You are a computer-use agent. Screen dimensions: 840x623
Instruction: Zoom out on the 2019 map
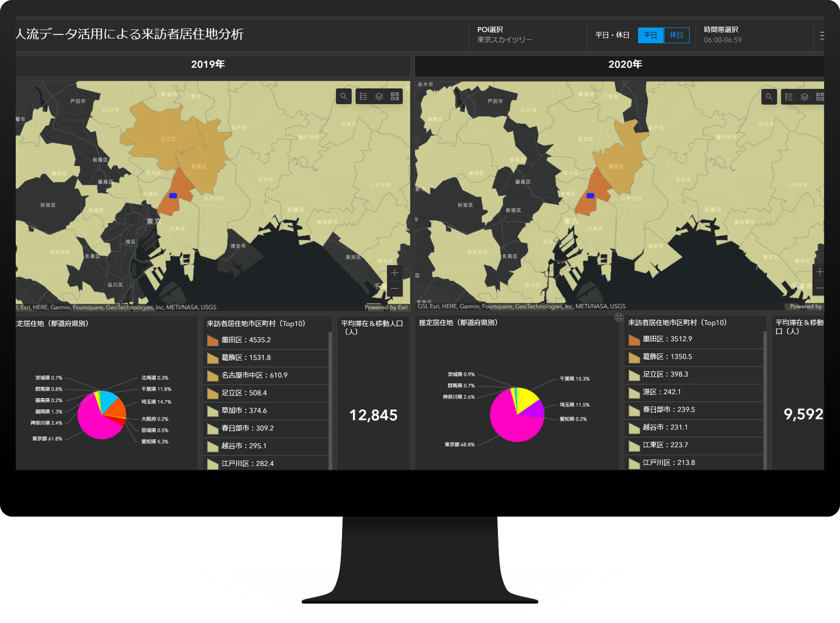pos(394,289)
